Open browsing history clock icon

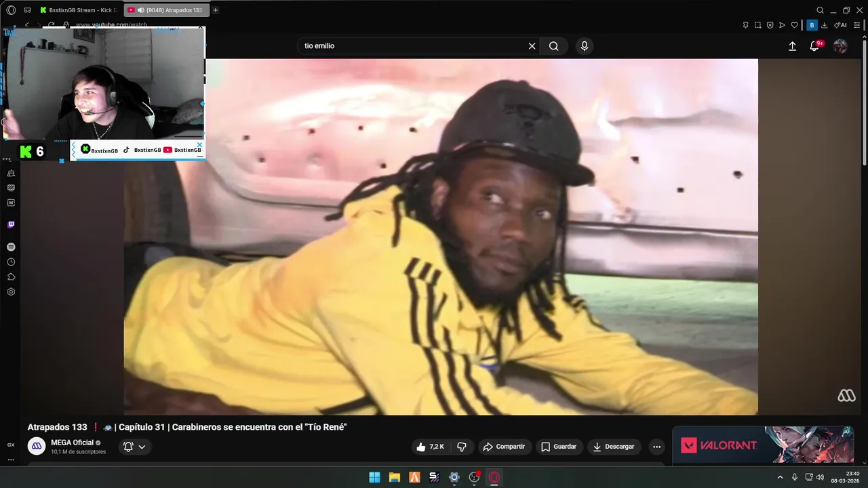[11, 262]
